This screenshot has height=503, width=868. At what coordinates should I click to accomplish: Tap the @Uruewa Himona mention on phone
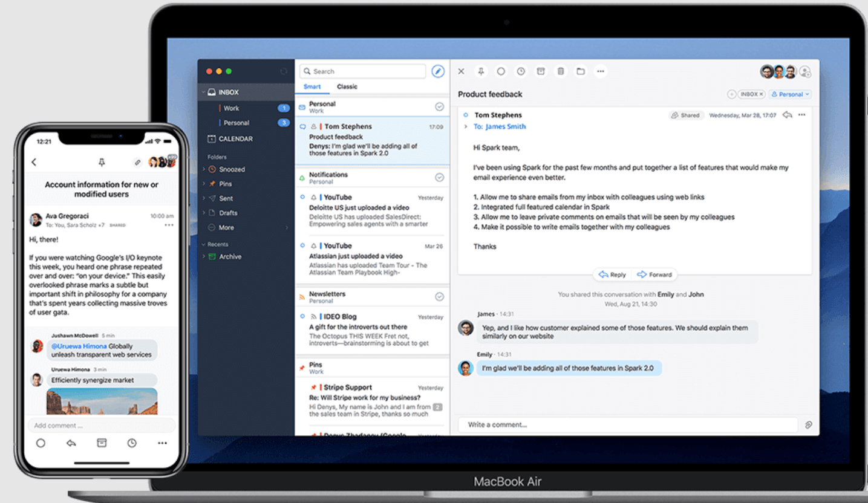tap(79, 346)
